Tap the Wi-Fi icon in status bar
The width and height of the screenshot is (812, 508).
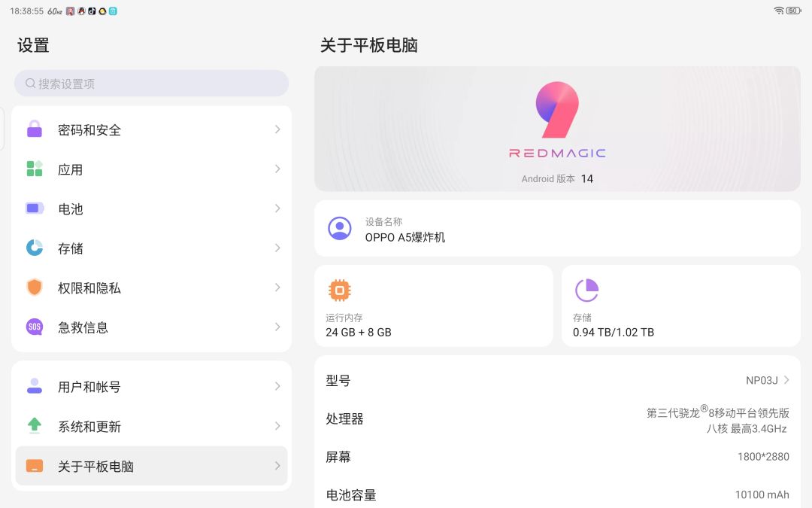pyautogui.click(x=778, y=11)
